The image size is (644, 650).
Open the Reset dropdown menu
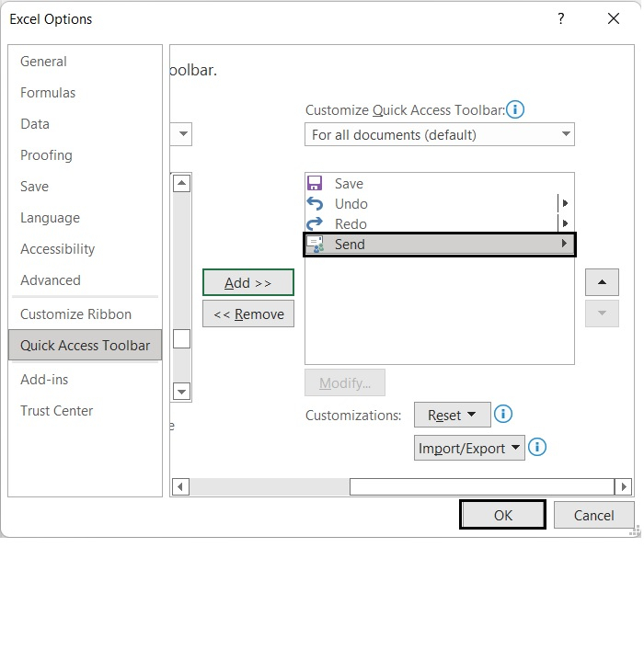pos(451,416)
